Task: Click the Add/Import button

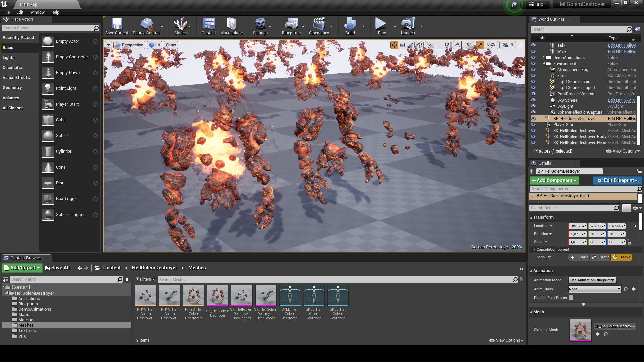Action: tap(22, 268)
